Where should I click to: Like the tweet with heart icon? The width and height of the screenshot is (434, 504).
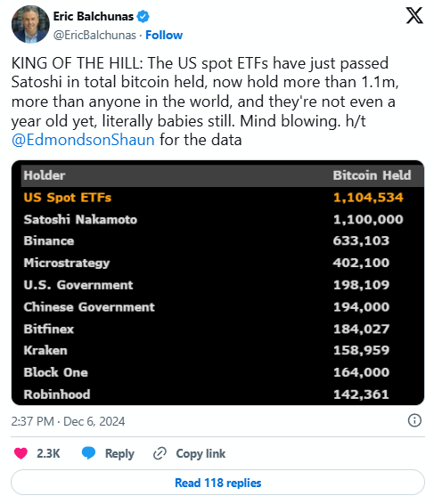[20, 453]
